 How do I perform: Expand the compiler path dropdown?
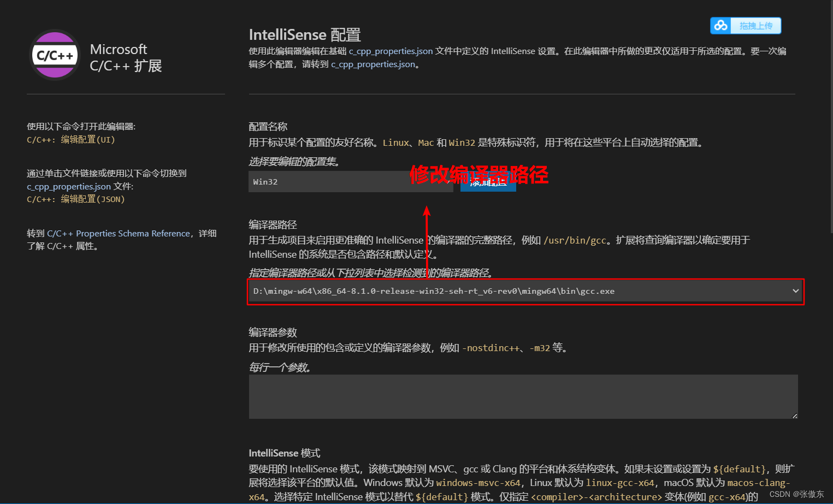[524, 291]
